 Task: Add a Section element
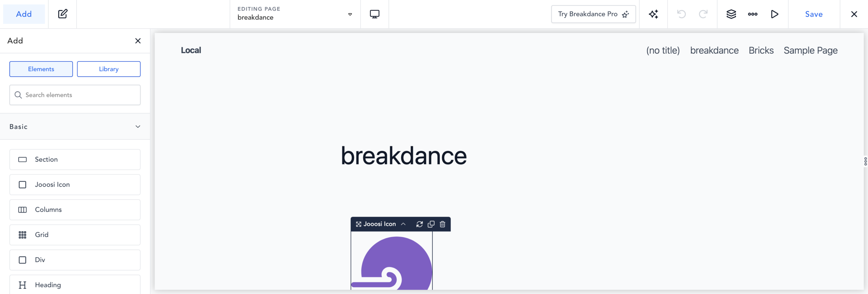coord(75,160)
